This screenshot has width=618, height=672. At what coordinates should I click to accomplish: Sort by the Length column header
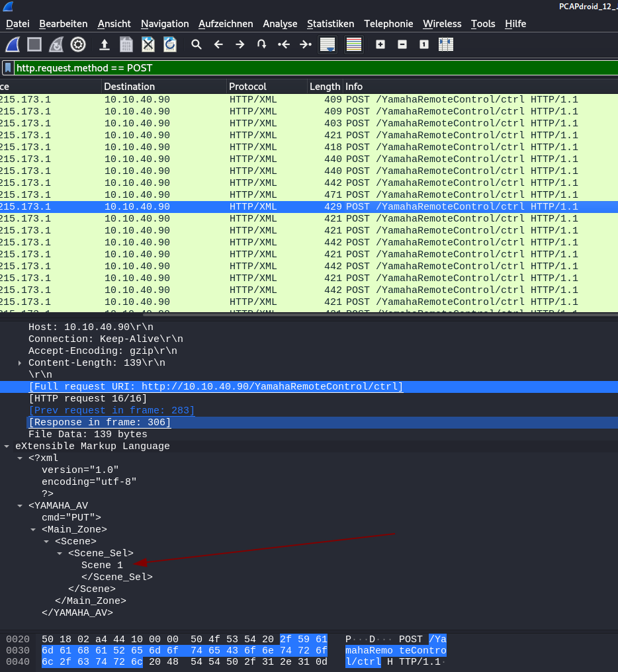tap(325, 87)
